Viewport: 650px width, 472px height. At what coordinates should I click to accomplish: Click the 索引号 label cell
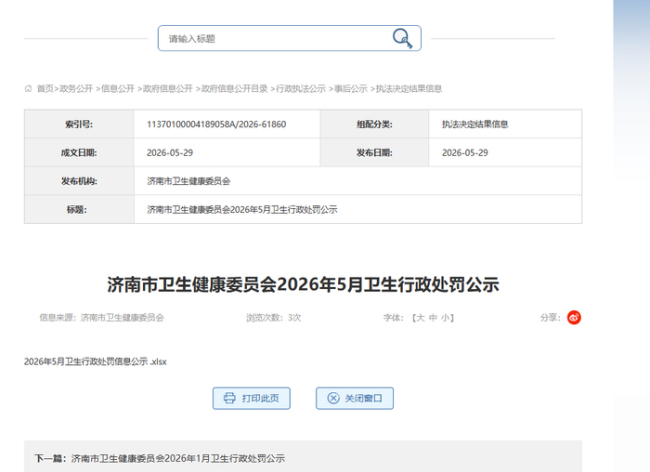[x=79, y=124]
